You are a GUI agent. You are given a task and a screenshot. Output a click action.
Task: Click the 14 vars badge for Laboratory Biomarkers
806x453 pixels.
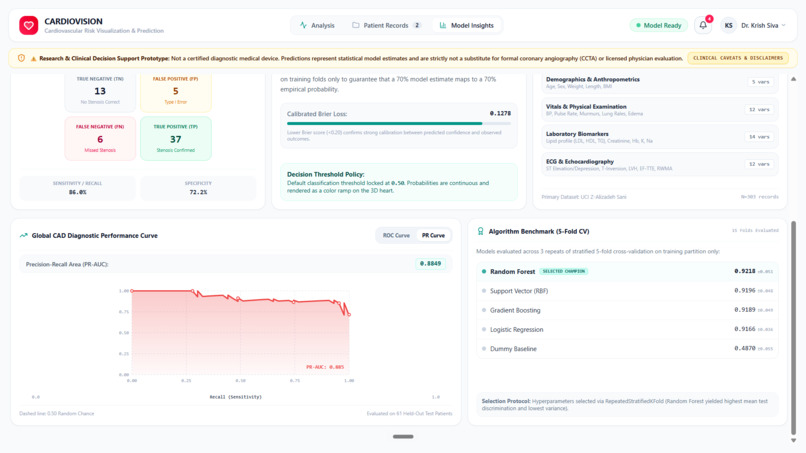click(759, 137)
